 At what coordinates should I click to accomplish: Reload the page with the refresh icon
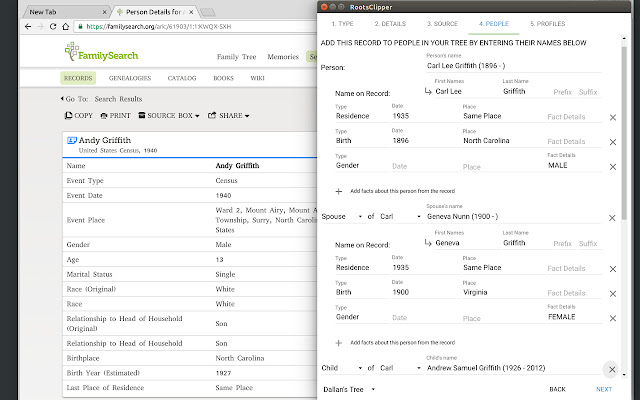click(x=53, y=27)
